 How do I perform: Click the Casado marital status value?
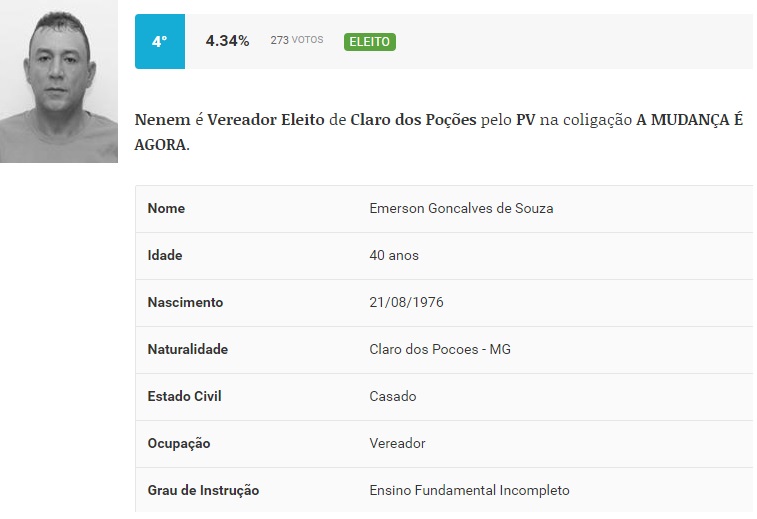coord(392,396)
